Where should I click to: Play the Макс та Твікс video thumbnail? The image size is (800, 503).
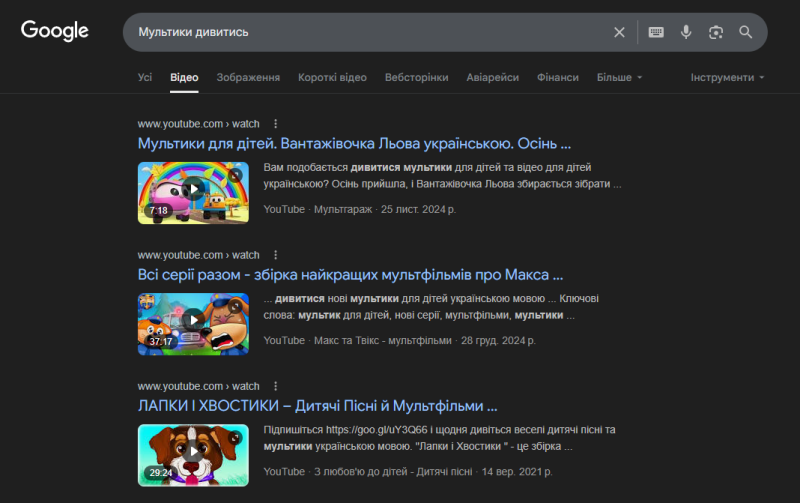pyautogui.click(x=193, y=323)
